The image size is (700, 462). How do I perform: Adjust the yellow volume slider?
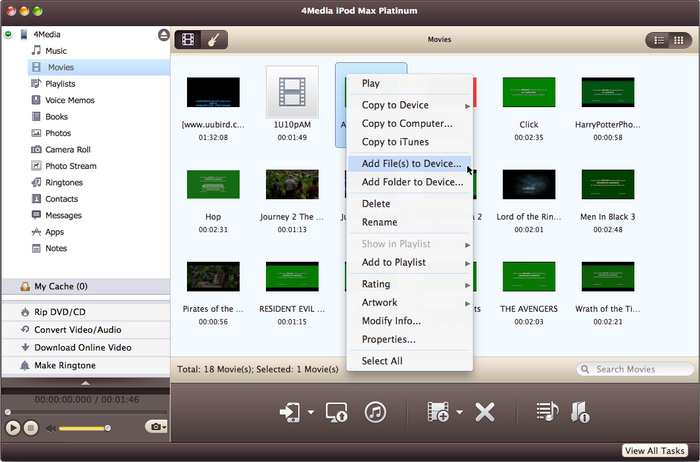pos(85,428)
